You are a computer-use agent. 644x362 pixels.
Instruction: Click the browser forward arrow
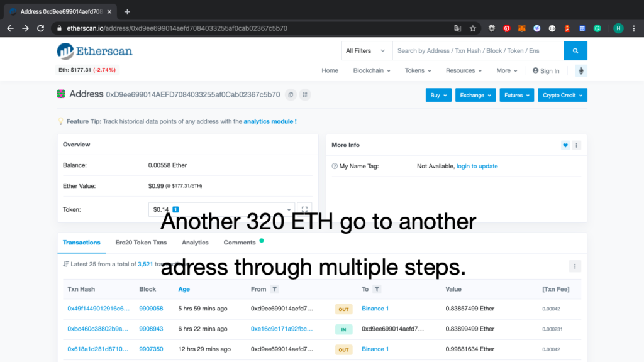click(x=25, y=28)
